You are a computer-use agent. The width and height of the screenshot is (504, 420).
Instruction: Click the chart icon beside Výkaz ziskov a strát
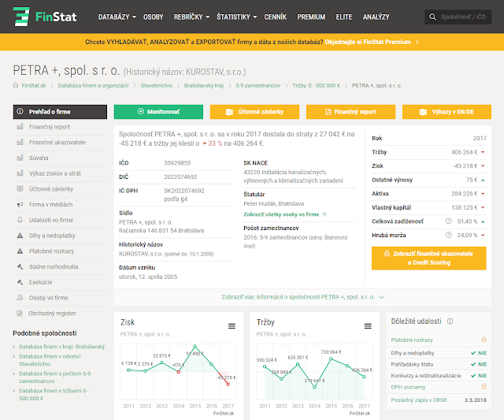(20, 173)
